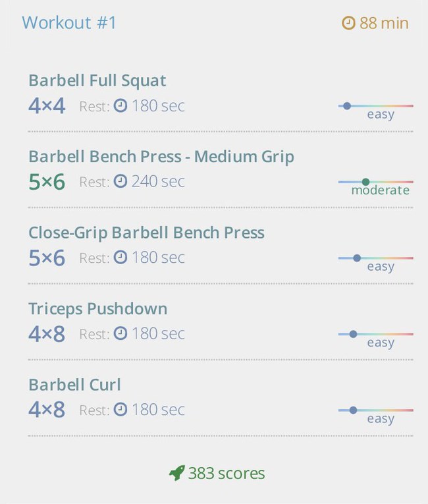Select the Close-Grip Barbell Bench Press exercise
This screenshot has height=504, width=428.
click(x=147, y=233)
